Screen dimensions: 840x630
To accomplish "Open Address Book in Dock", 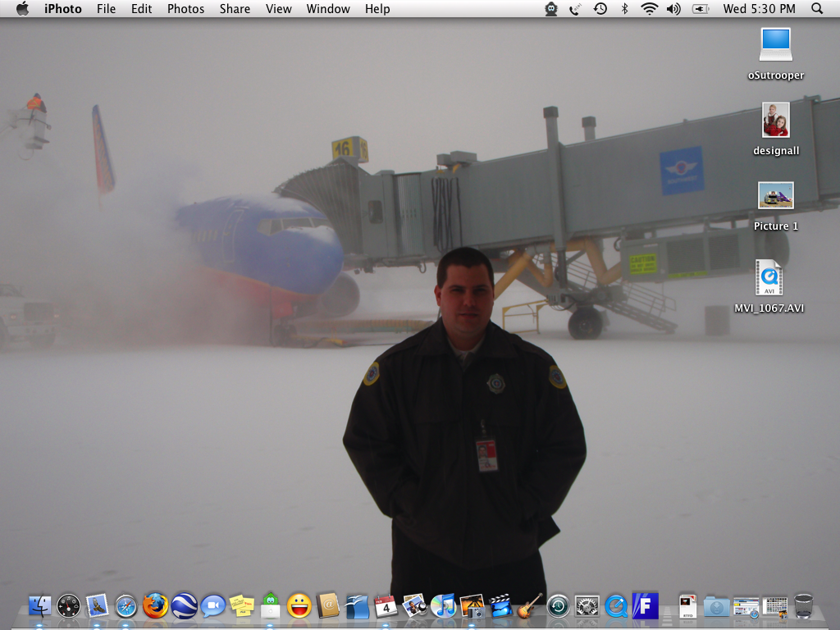I will (328, 606).
